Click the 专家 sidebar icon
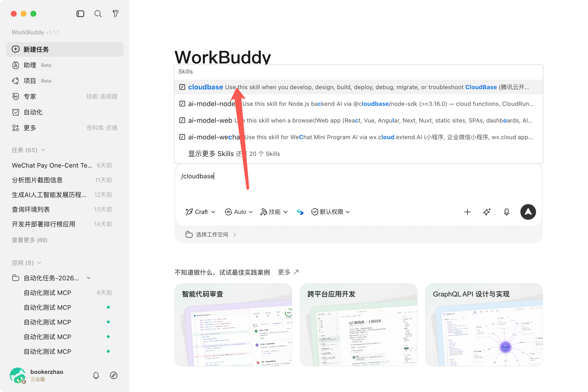 tap(15, 97)
